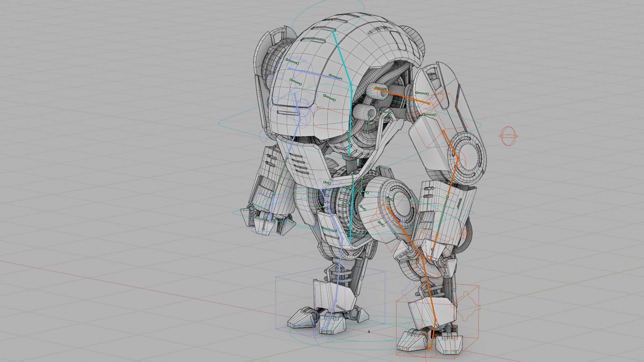Select the small red-blue origin point on the floor
The width and height of the screenshot is (644, 362).
coord(369,332)
